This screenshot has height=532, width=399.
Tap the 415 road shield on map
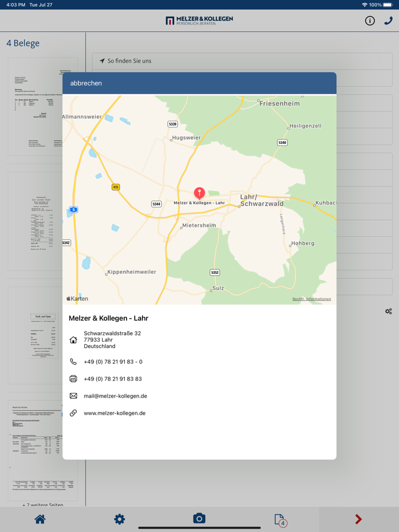pos(116,187)
